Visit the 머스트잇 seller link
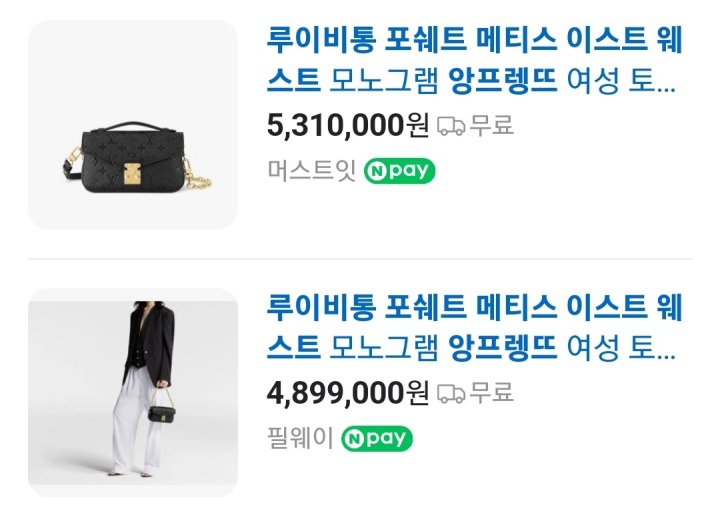Screen dimensions: 720x517 pyautogui.click(x=312, y=170)
